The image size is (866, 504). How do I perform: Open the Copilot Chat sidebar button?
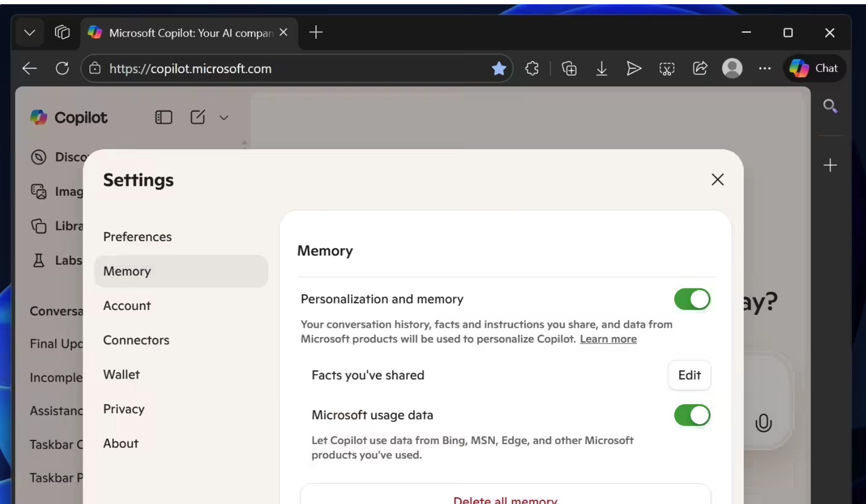coord(814,68)
